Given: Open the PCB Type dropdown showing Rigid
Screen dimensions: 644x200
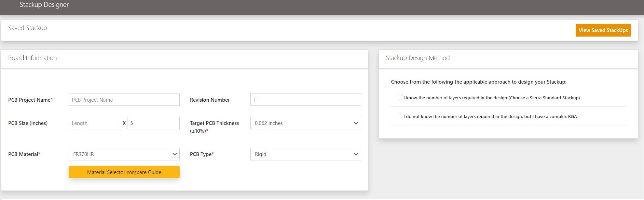Looking at the screenshot, I should tap(305, 154).
